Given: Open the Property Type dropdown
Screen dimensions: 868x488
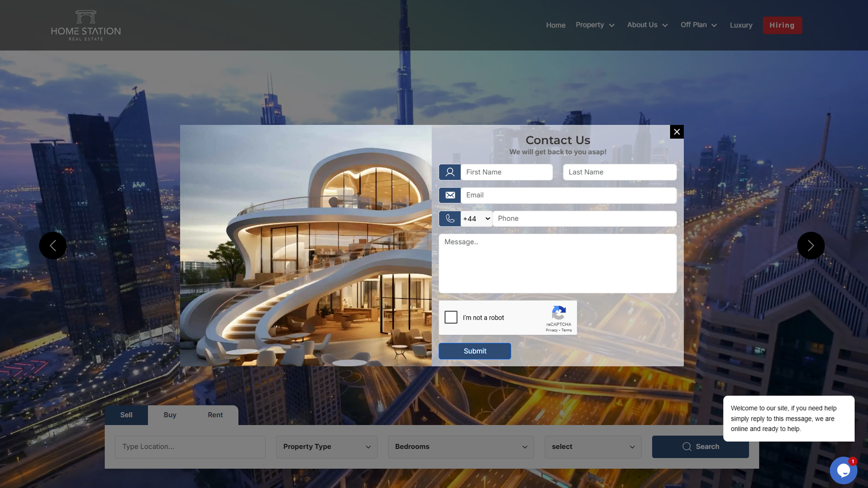Looking at the screenshot, I should click(x=326, y=446).
